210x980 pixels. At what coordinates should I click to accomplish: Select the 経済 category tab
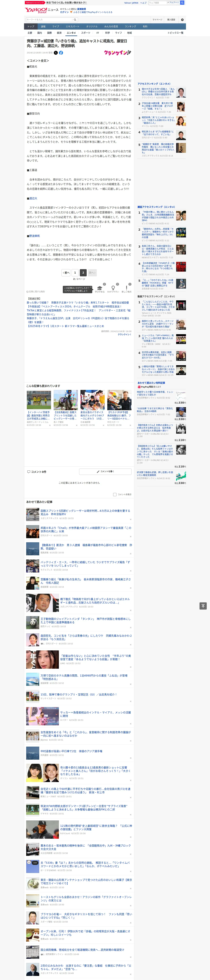click(59, 33)
